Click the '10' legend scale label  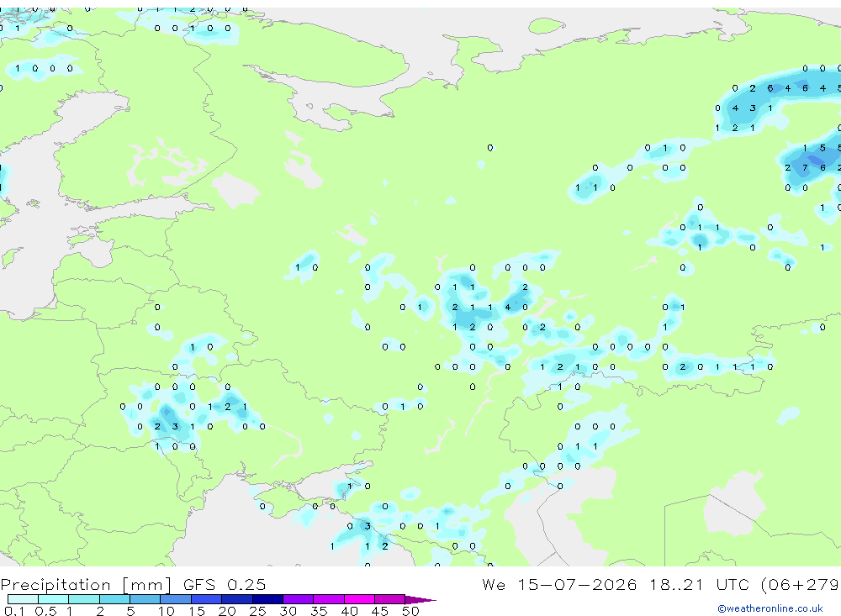click(x=167, y=611)
